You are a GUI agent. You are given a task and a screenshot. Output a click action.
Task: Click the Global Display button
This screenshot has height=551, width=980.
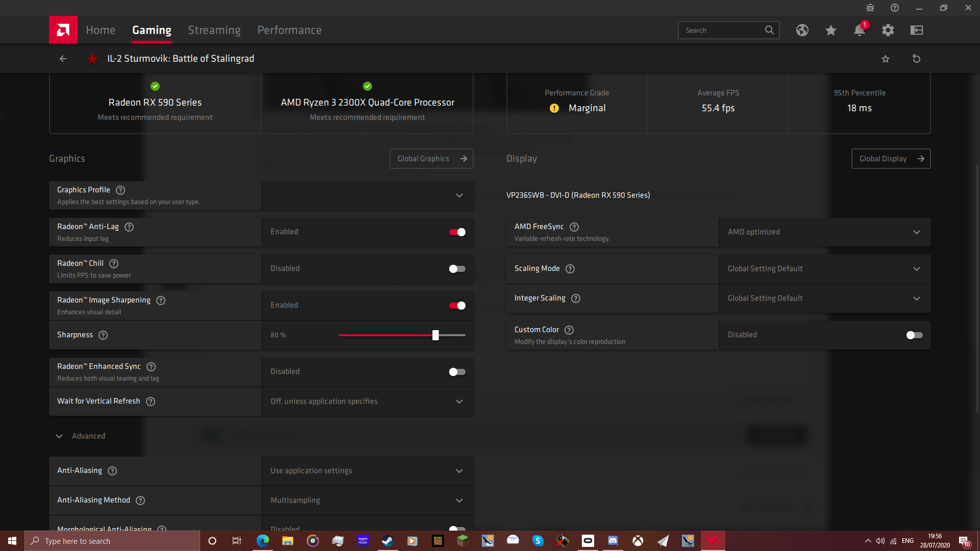(x=891, y=159)
